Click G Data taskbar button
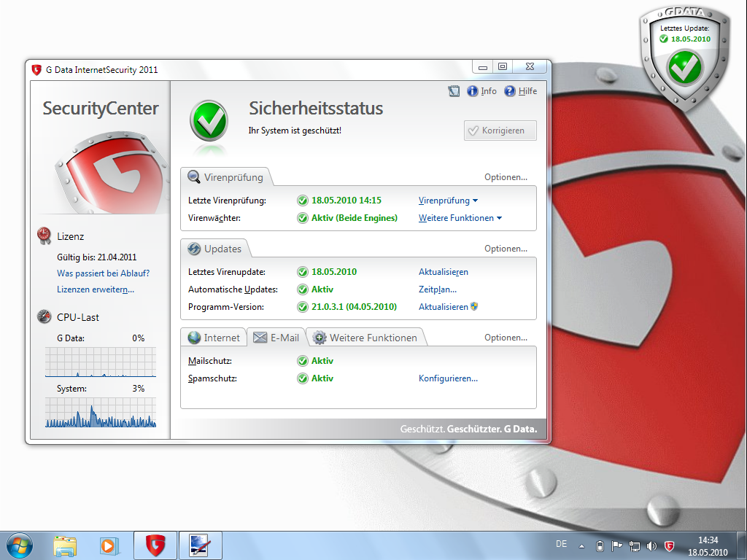This screenshot has width=747, height=560. click(x=155, y=545)
